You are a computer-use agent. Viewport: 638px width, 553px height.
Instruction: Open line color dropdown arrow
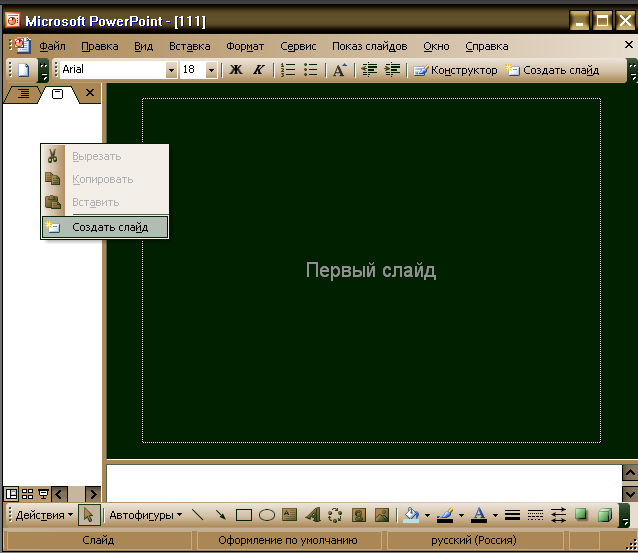point(461,515)
